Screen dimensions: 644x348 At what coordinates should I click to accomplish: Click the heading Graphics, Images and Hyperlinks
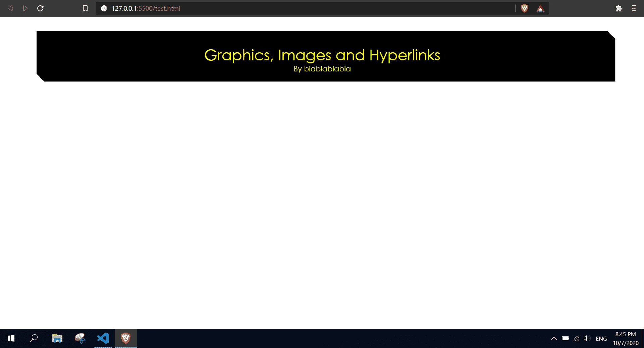click(x=322, y=55)
